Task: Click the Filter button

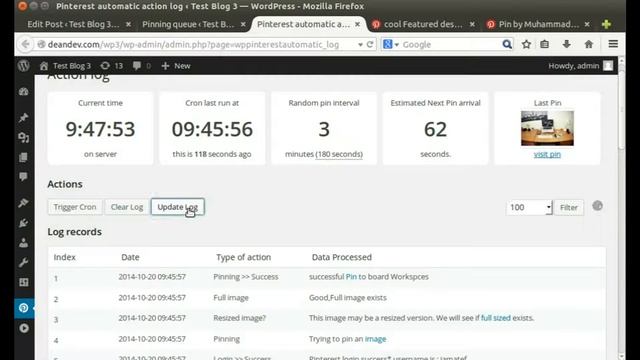Action: [569, 207]
